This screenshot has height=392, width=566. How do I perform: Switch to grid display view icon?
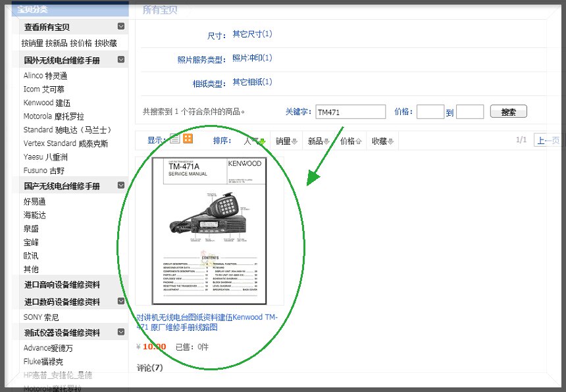pos(188,139)
